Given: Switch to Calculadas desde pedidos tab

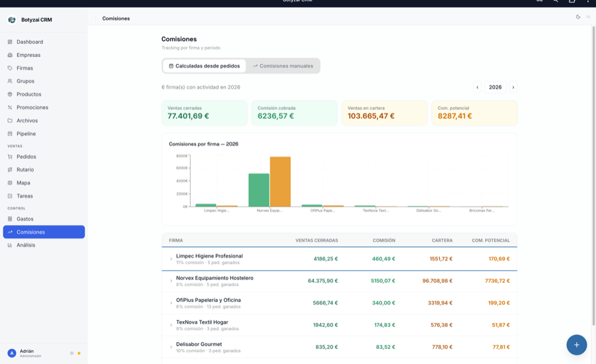Looking at the screenshot, I should pos(204,66).
